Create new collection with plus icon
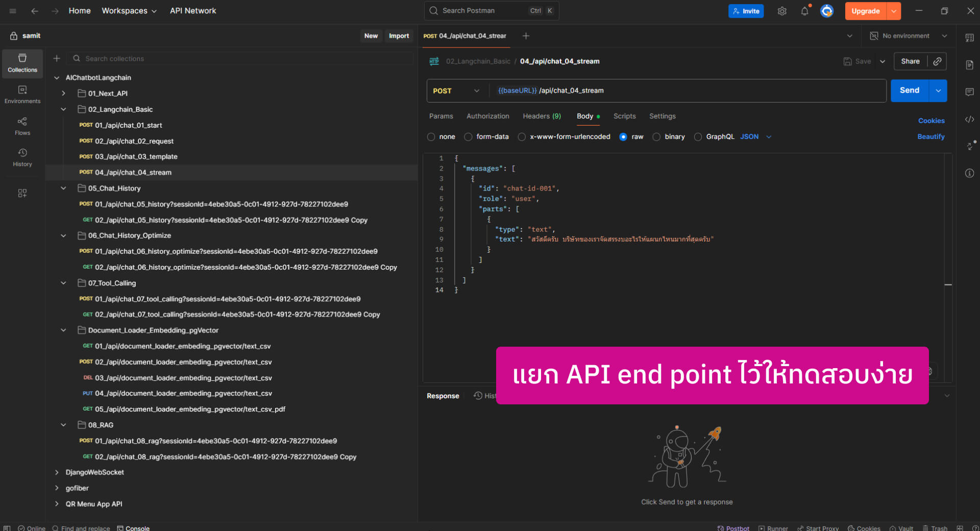Image resolution: width=980 pixels, height=531 pixels. click(57, 58)
